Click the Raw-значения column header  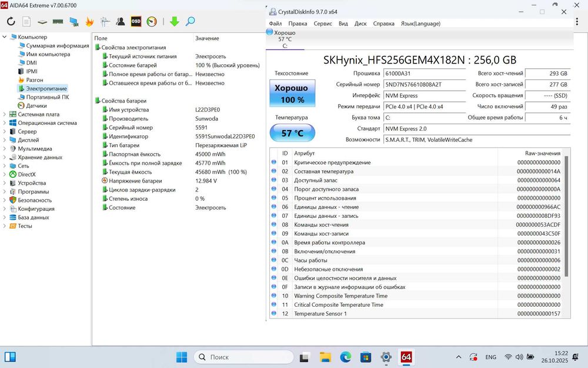[x=543, y=153]
